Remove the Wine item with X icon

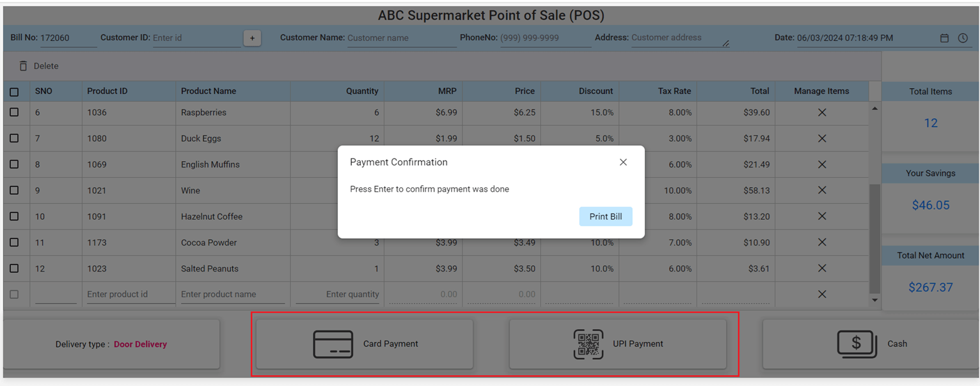point(822,190)
